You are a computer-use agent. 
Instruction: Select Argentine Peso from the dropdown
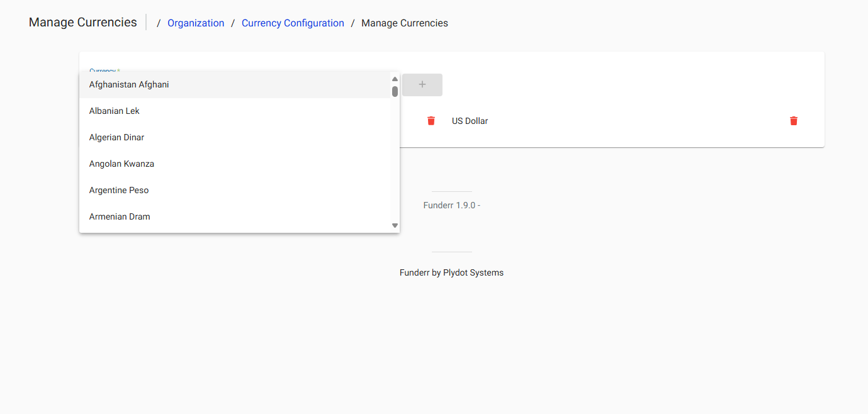(x=118, y=190)
